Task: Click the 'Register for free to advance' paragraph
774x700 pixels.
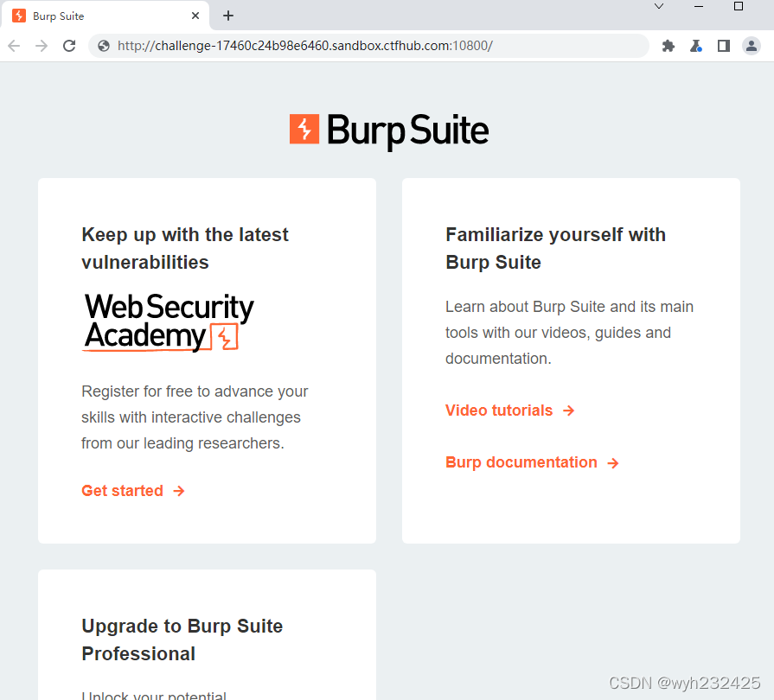Action: point(195,417)
